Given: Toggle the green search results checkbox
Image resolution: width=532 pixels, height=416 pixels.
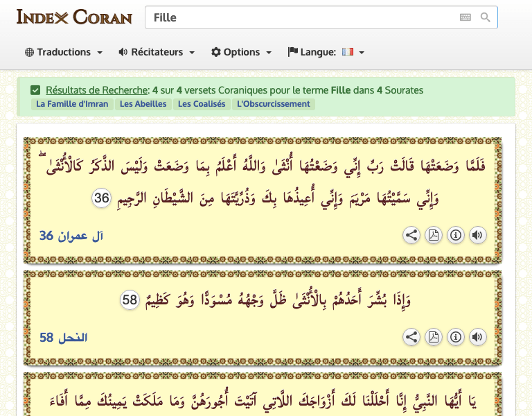Looking at the screenshot, I should [x=35, y=90].
